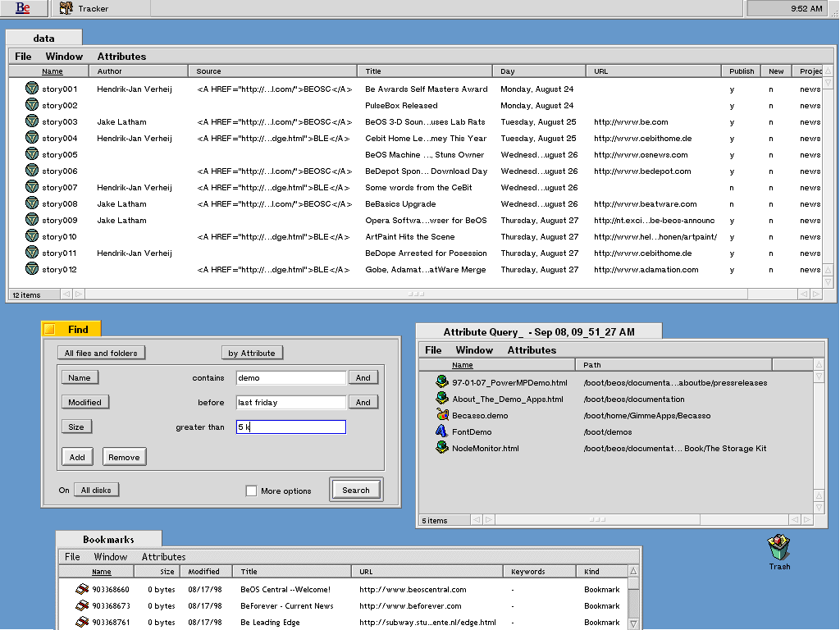Open the Trash icon on desktop
This screenshot has width=840, height=630.
click(x=778, y=547)
